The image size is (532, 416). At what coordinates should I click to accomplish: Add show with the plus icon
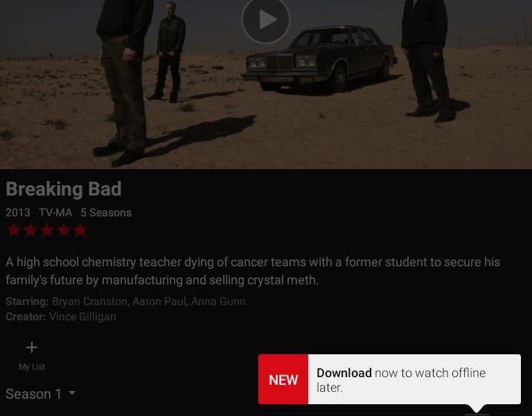(32, 347)
